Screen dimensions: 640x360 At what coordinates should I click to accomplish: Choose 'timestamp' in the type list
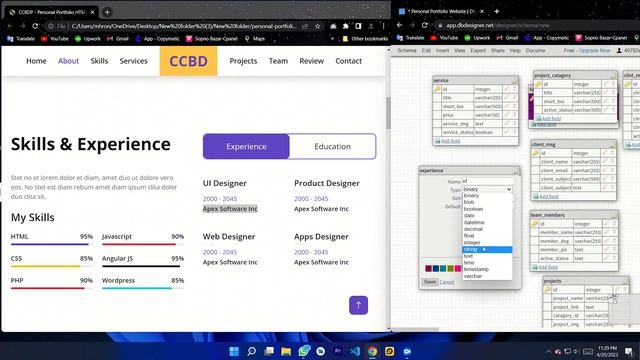pyautogui.click(x=476, y=269)
